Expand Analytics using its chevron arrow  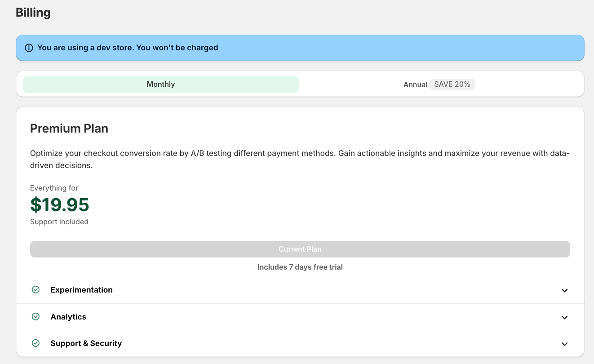tap(565, 317)
